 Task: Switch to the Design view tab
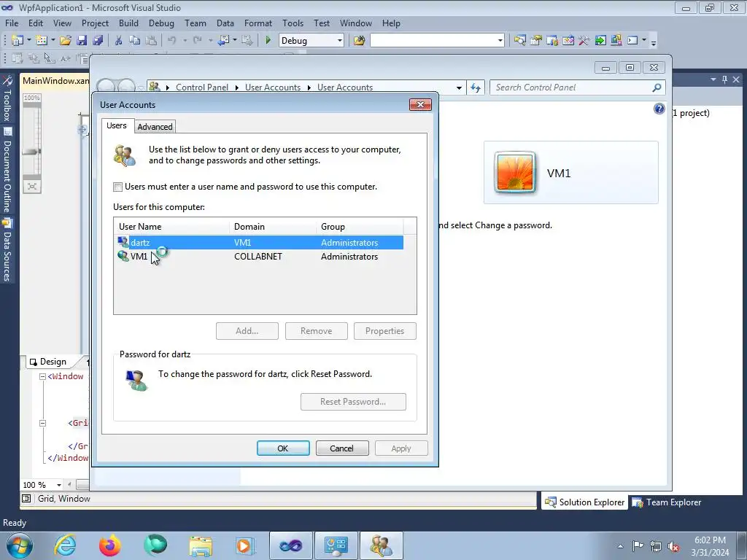[x=48, y=362]
